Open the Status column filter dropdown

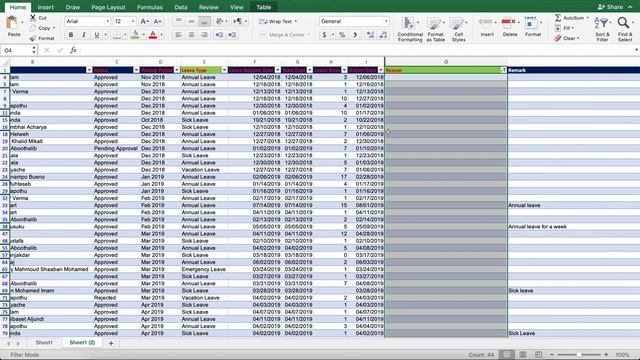(136, 70)
